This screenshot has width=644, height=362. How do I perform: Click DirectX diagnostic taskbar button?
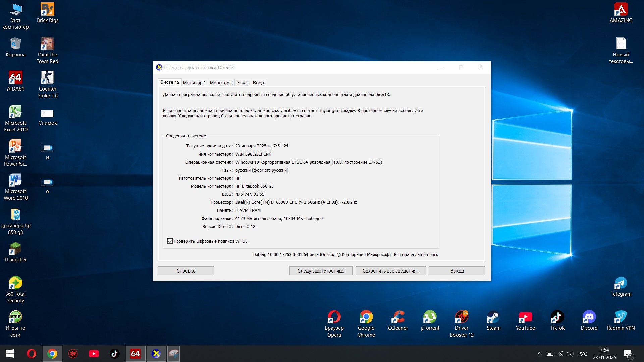click(156, 354)
